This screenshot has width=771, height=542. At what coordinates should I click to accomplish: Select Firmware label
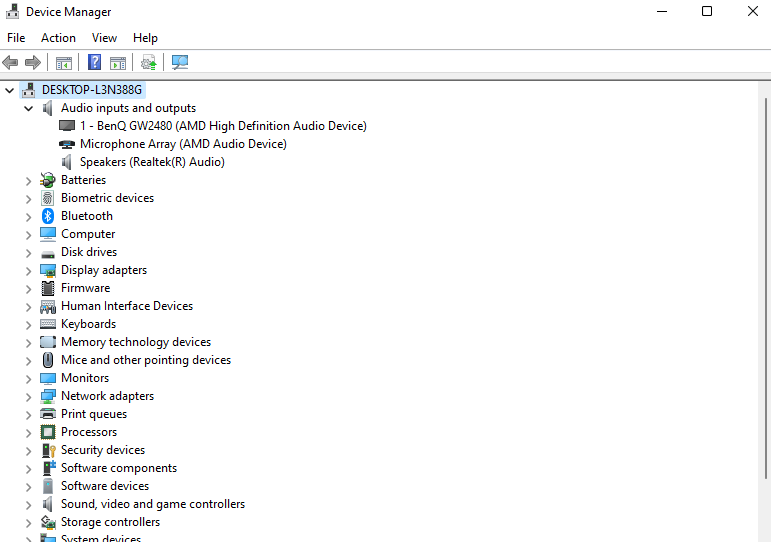coord(86,288)
